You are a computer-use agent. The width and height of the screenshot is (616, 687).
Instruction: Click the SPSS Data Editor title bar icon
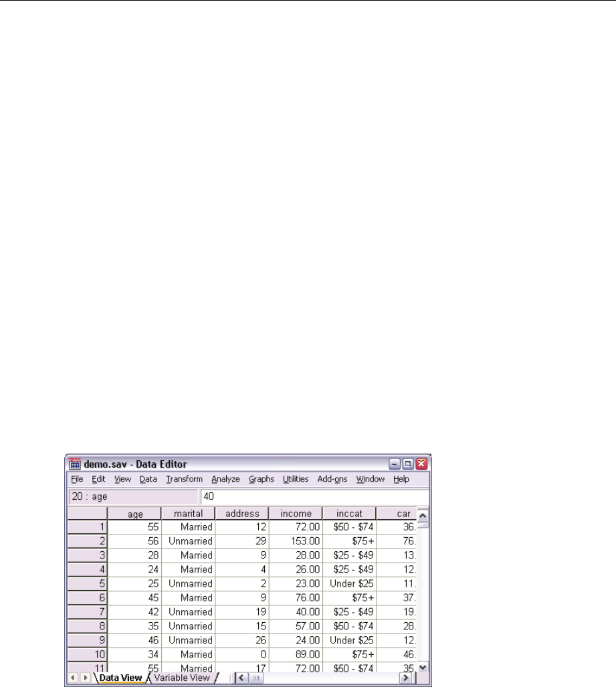[74, 464]
